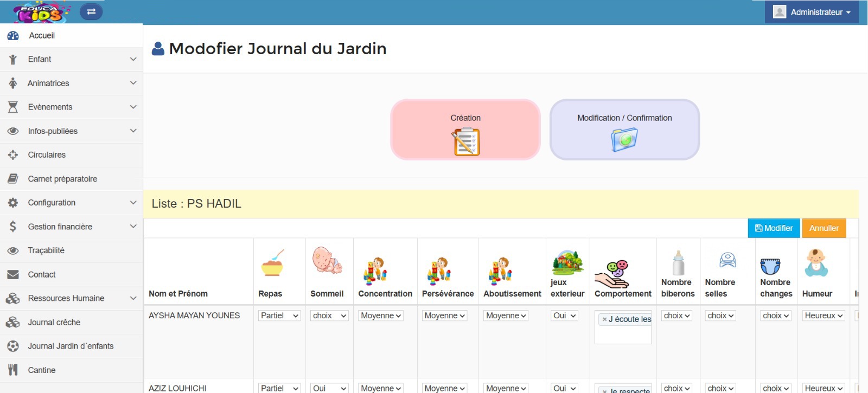The image size is (868, 393).
Task: Click the Repas bowl icon
Action: pyautogui.click(x=273, y=263)
